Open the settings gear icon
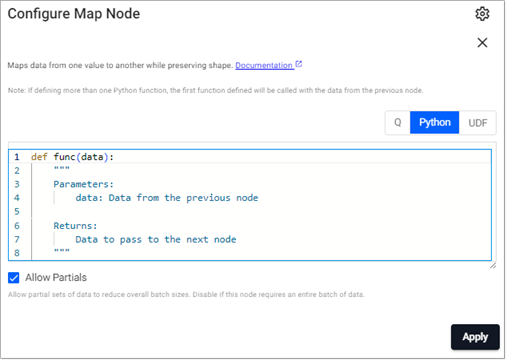Image resolution: width=507 pixels, height=361 pixels. (482, 14)
